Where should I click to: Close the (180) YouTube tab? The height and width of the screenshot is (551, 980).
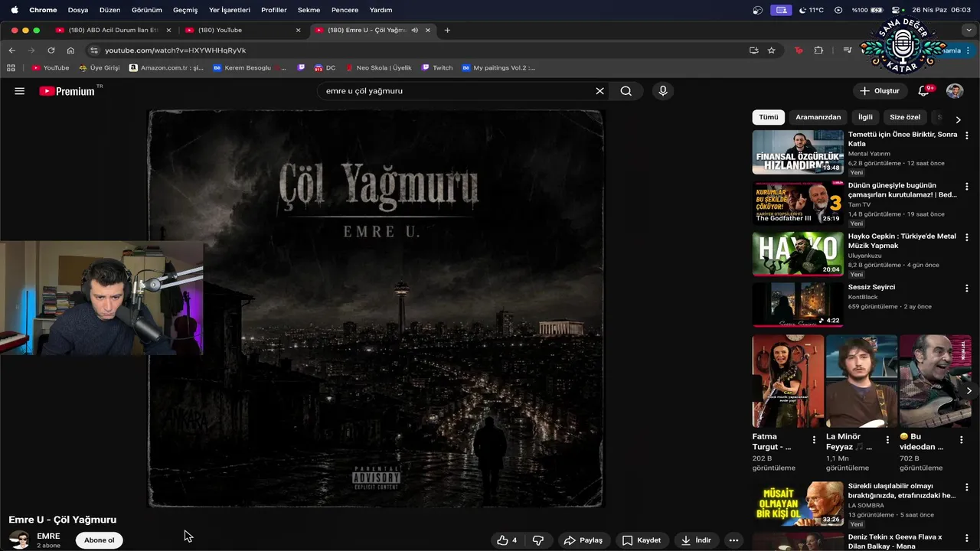click(x=299, y=30)
